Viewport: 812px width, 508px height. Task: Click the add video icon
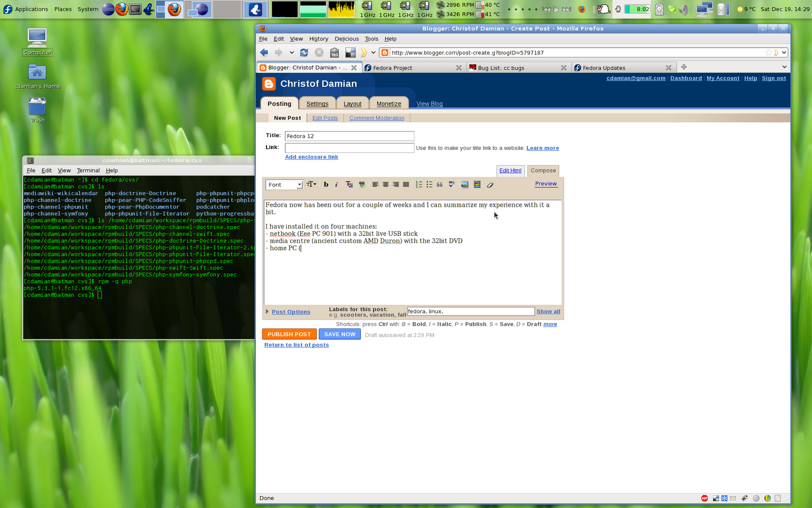click(x=477, y=185)
